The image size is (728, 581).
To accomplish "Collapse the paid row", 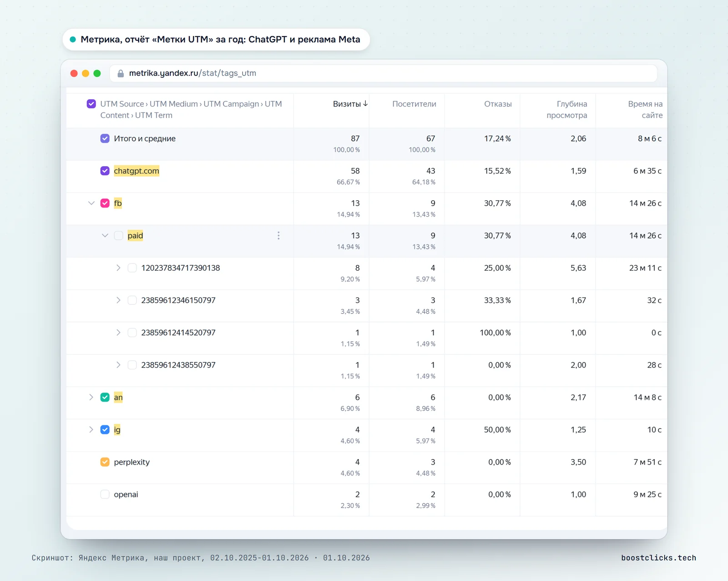I will (105, 236).
